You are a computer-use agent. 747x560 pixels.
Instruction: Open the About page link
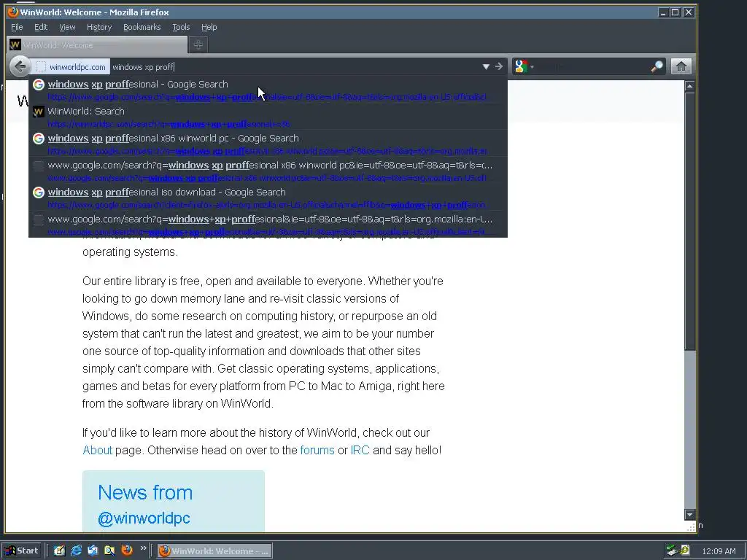(98, 450)
